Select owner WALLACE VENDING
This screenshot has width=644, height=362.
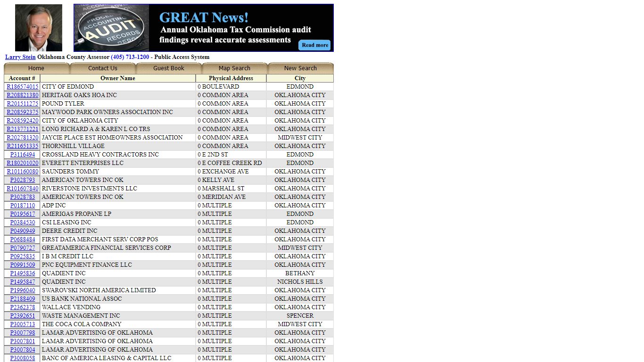(71, 307)
